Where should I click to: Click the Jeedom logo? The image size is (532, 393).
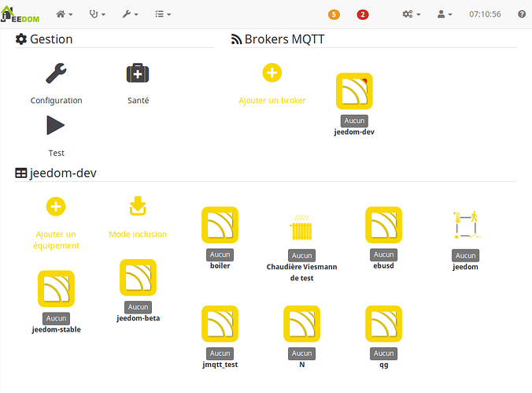(x=20, y=14)
